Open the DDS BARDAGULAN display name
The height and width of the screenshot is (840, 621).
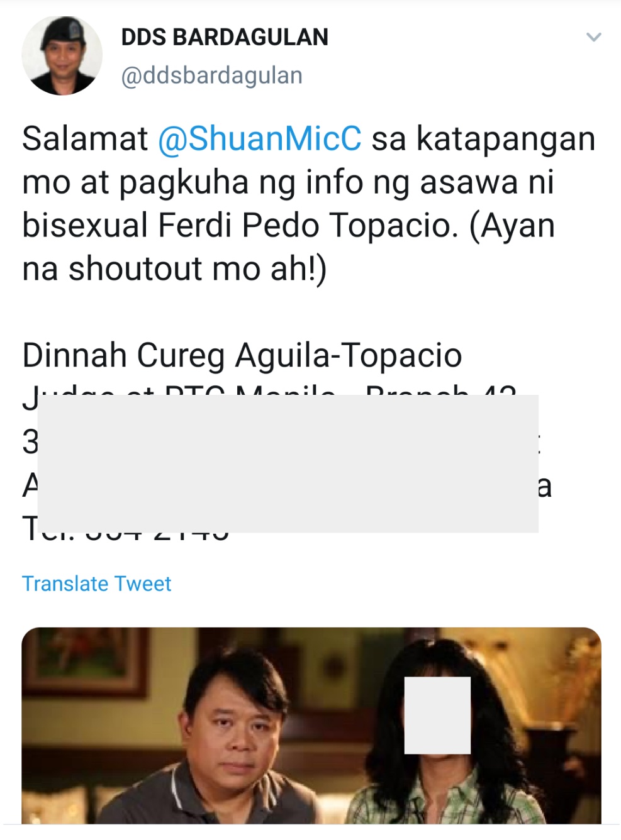[225, 37]
